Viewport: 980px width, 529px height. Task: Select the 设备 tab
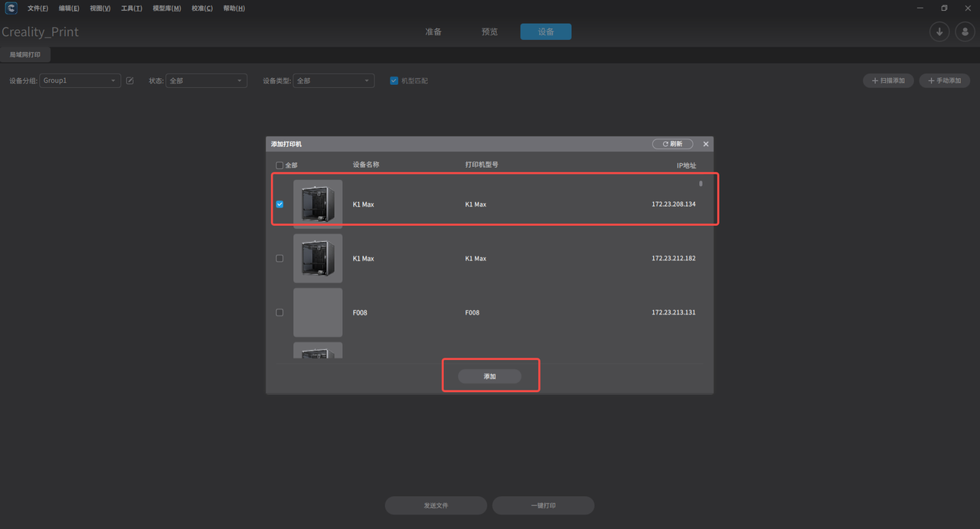pyautogui.click(x=546, y=32)
